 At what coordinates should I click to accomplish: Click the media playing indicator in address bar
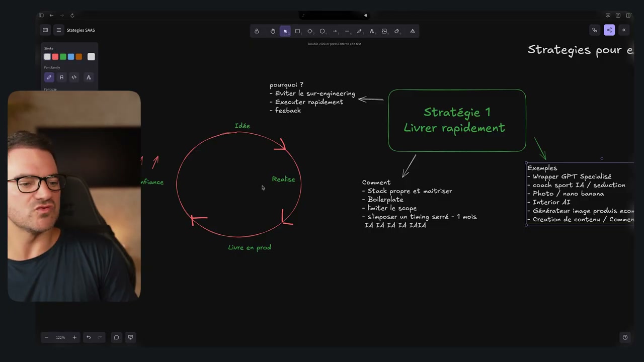tap(366, 16)
